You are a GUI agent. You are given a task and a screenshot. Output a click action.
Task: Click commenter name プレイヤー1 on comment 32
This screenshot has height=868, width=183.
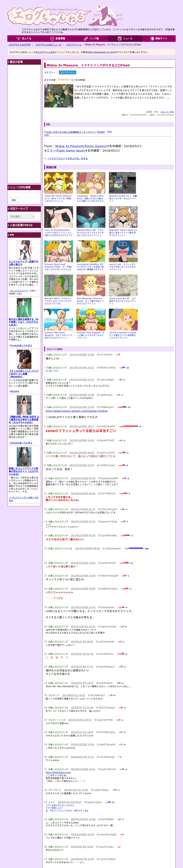coord(55,790)
